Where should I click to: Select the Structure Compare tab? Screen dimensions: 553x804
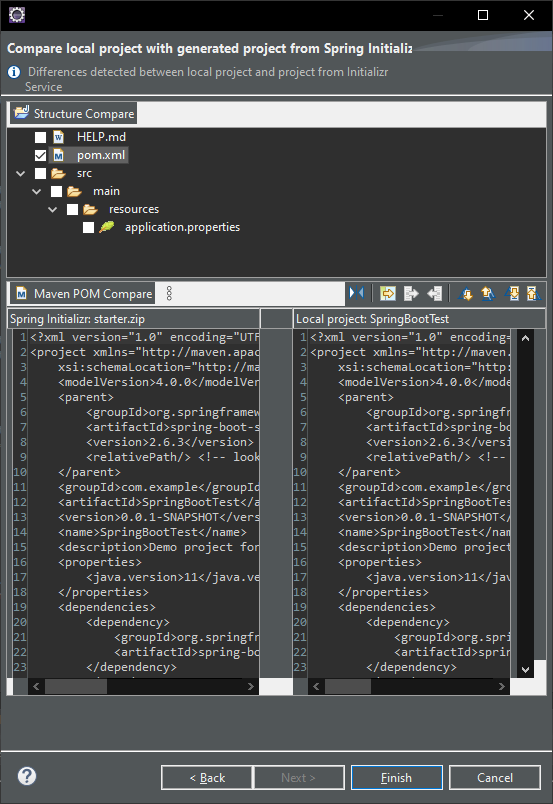73,113
